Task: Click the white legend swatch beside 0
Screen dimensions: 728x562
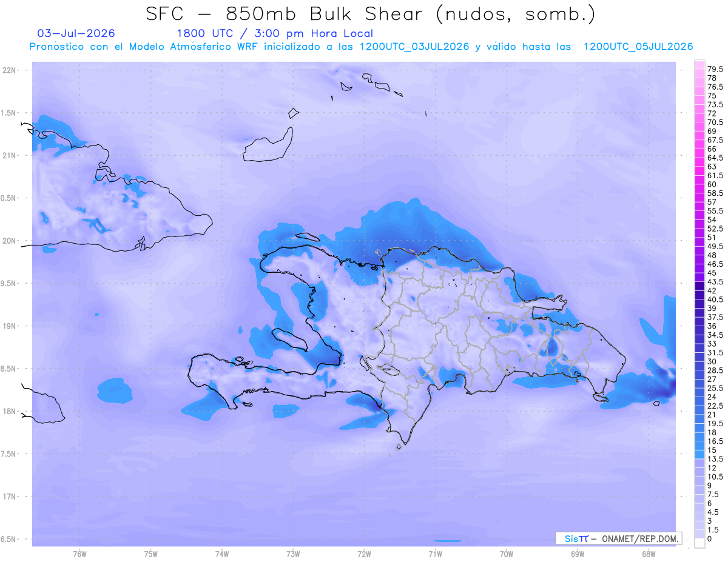Action: (x=699, y=543)
